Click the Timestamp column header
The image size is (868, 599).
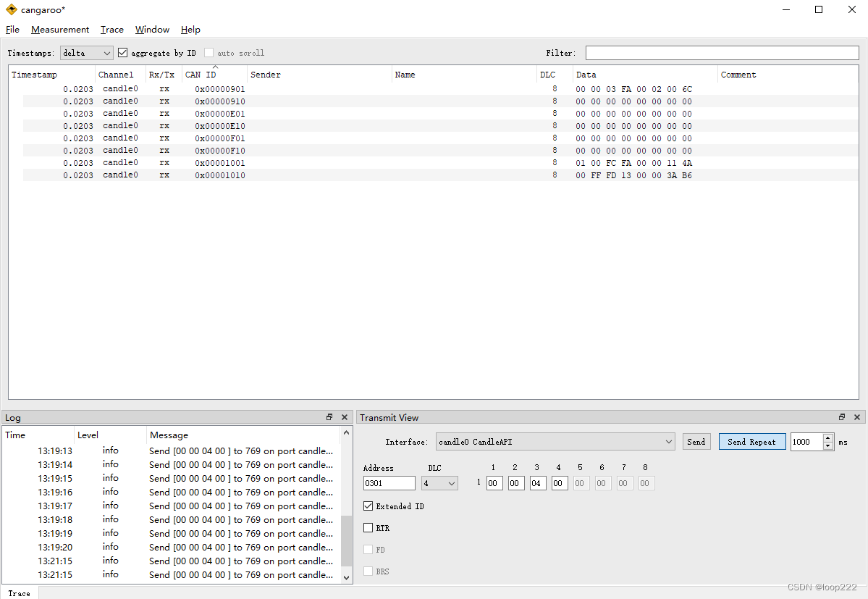point(51,75)
